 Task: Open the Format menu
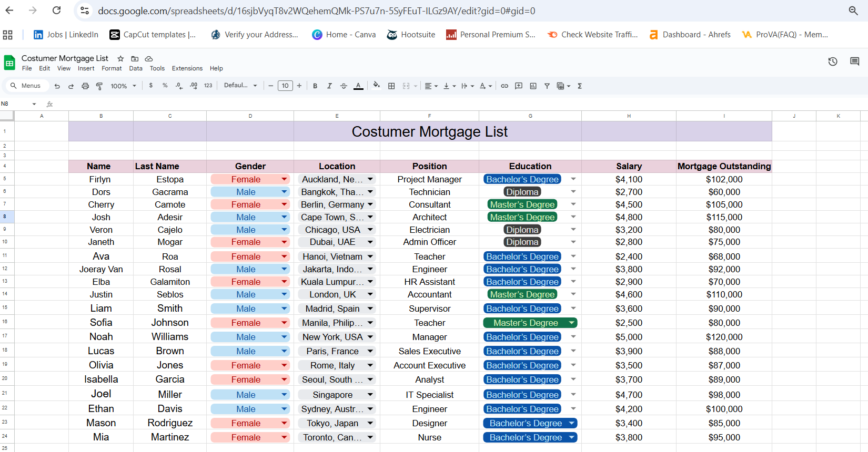112,68
